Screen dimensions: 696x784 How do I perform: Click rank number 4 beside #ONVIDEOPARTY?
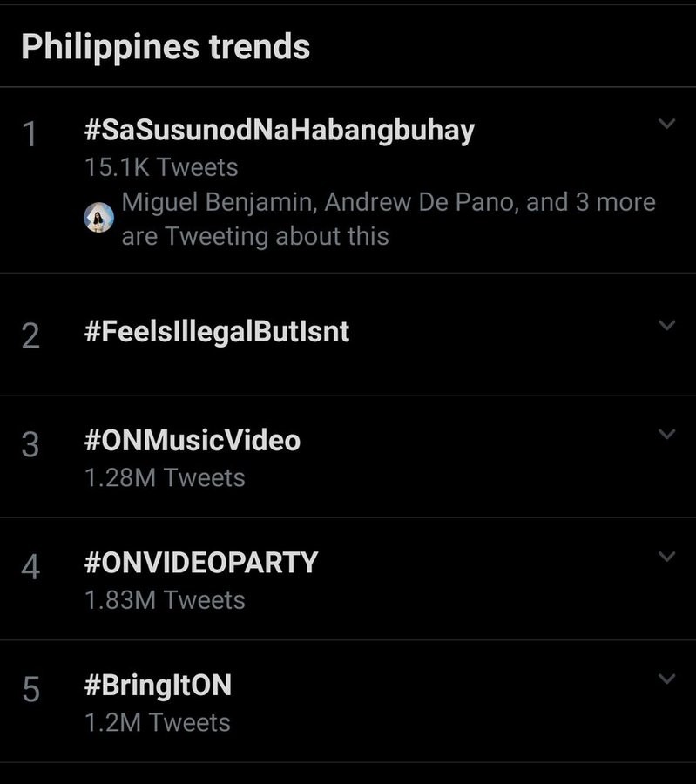point(30,567)
